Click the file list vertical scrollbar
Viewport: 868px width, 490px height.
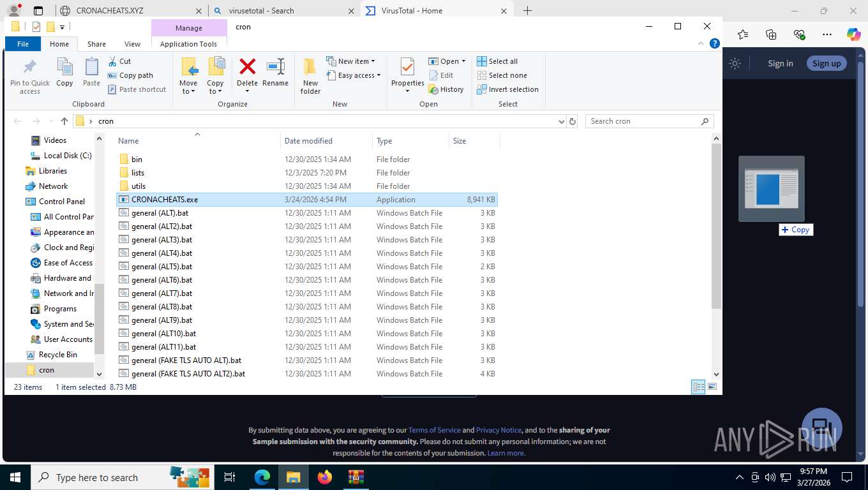[x=716, y=226]
